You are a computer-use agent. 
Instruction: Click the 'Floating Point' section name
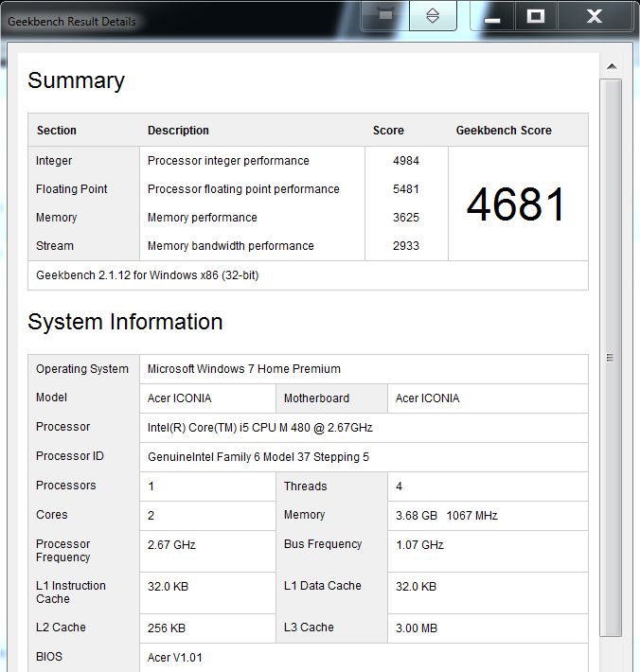(x=72, y=189)
